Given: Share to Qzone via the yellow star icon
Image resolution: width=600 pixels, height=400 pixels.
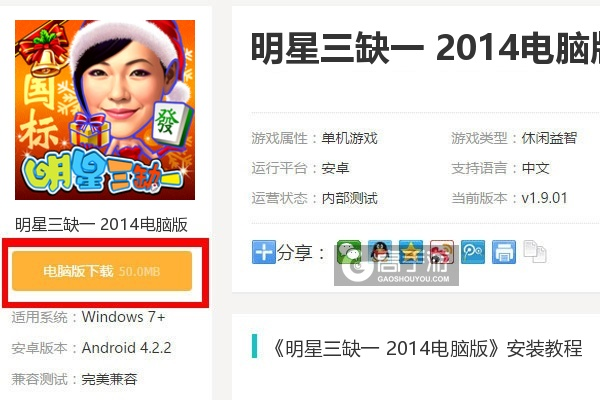Looking at the screenshot, I should 411,252.
